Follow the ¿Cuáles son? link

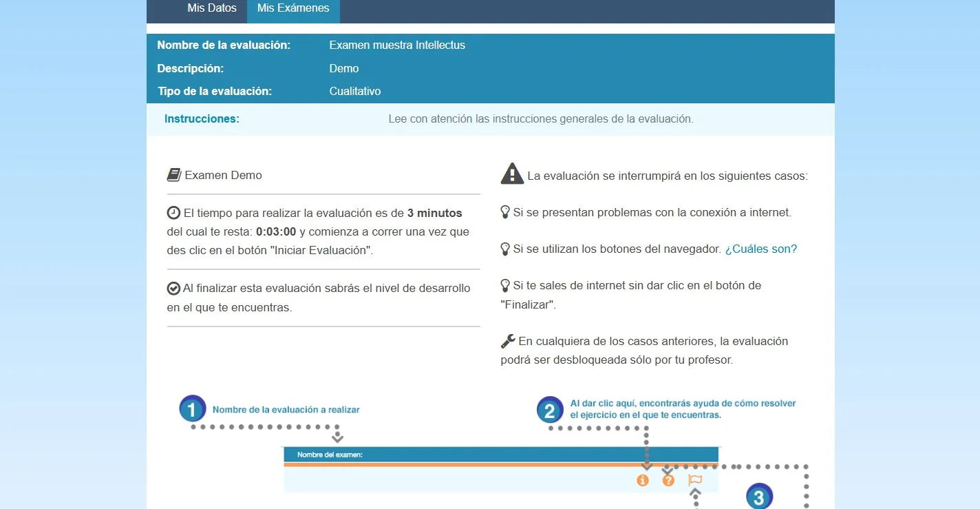[x=760, y=249]
